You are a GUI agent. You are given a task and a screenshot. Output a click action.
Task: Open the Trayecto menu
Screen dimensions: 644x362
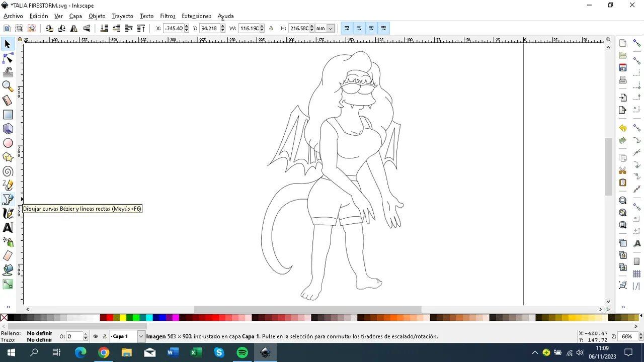pos(122,16)
